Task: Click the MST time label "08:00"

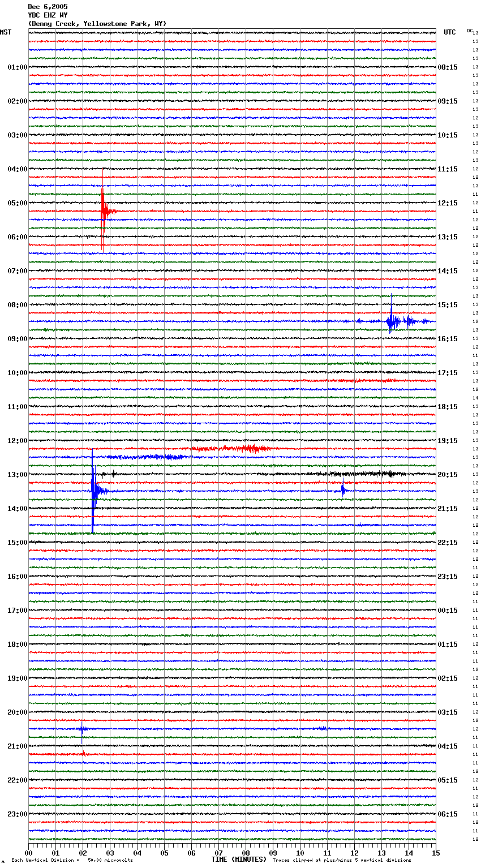Action: 18,305
